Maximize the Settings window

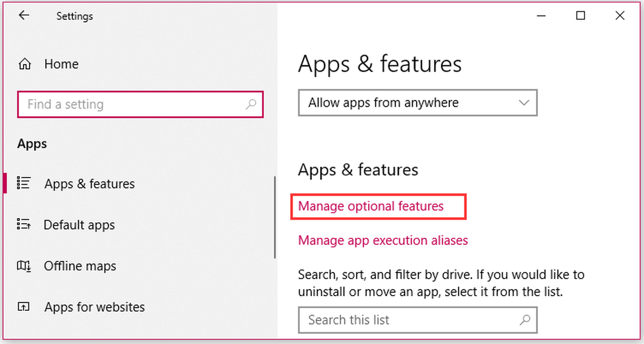point(580,16)
